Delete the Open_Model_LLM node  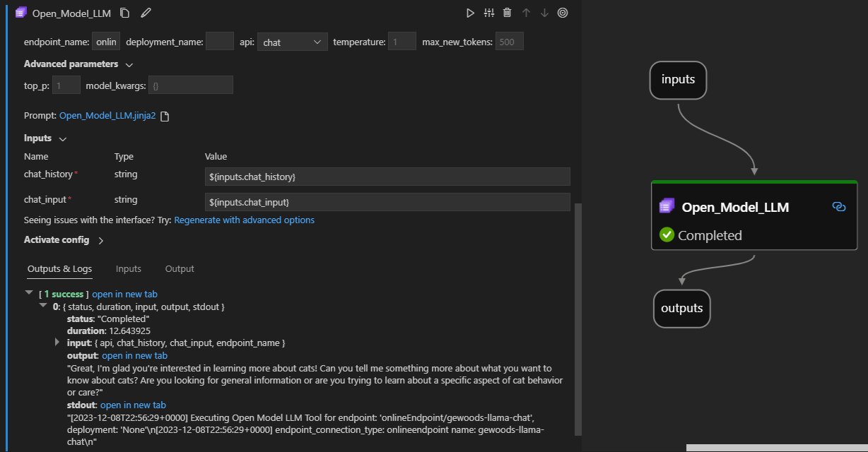click(508, 12)
